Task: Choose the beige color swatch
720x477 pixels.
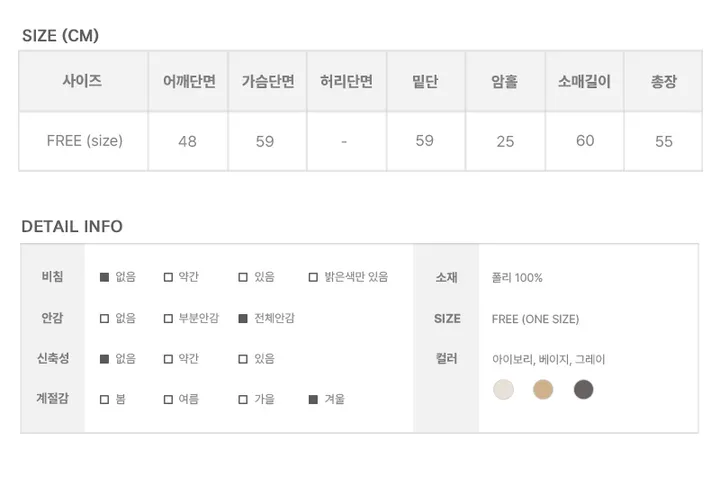Action: point(543,390)
